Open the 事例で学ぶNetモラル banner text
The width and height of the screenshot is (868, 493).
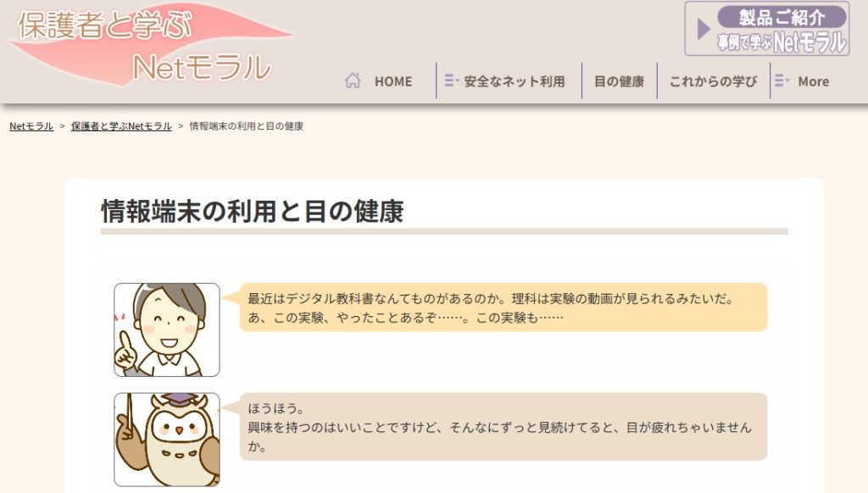[x=782, y=42]
